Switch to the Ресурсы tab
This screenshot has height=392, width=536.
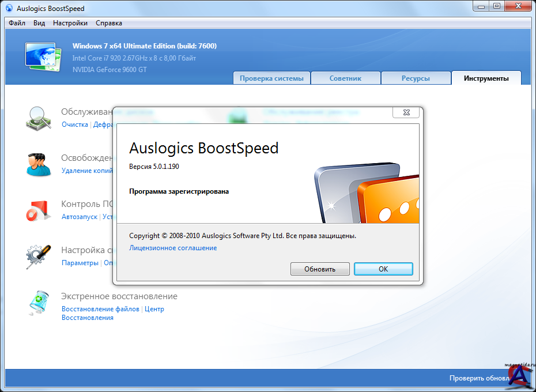[416, 78]
